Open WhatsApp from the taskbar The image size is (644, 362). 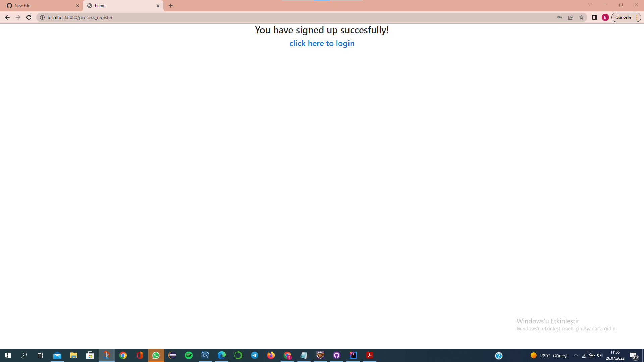156,355
